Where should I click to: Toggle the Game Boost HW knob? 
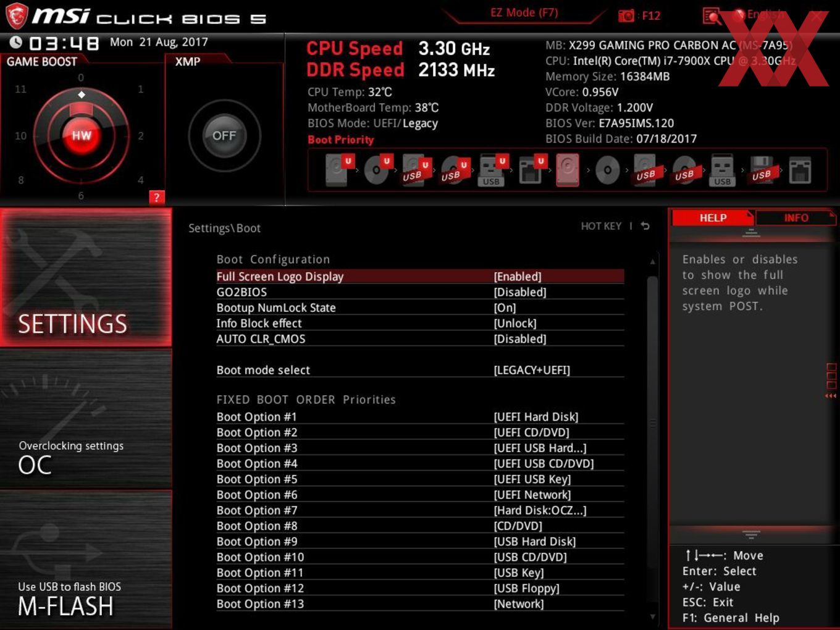[x=82, y=135]
